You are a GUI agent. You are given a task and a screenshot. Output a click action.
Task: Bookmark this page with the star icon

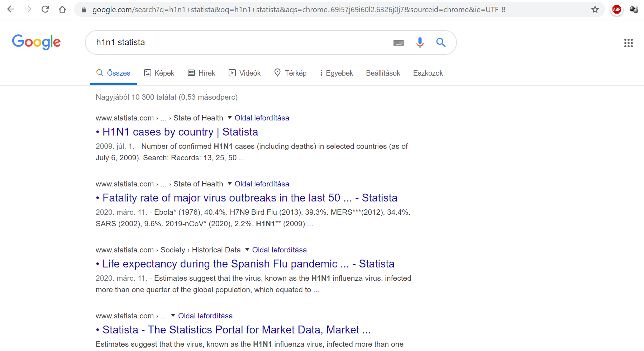pos(595,10)
